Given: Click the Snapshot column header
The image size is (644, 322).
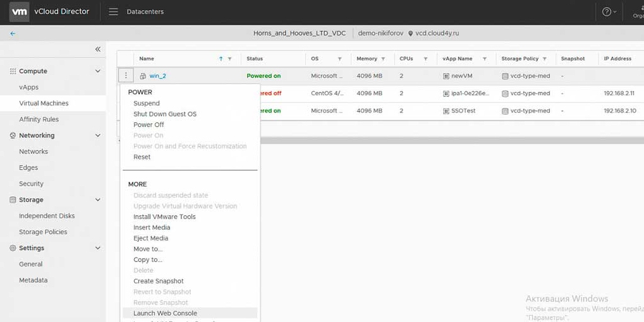Looking at the screenshot, I should point(573,59).
